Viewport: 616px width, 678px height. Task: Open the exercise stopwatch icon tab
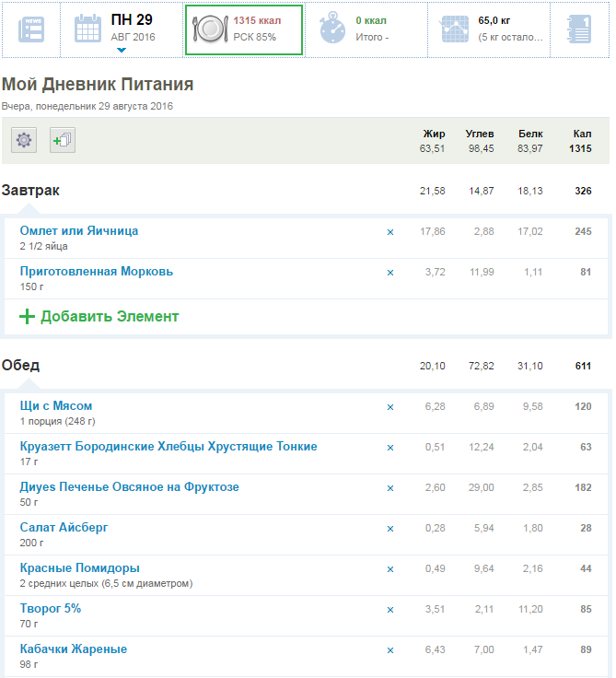(332, 29)
